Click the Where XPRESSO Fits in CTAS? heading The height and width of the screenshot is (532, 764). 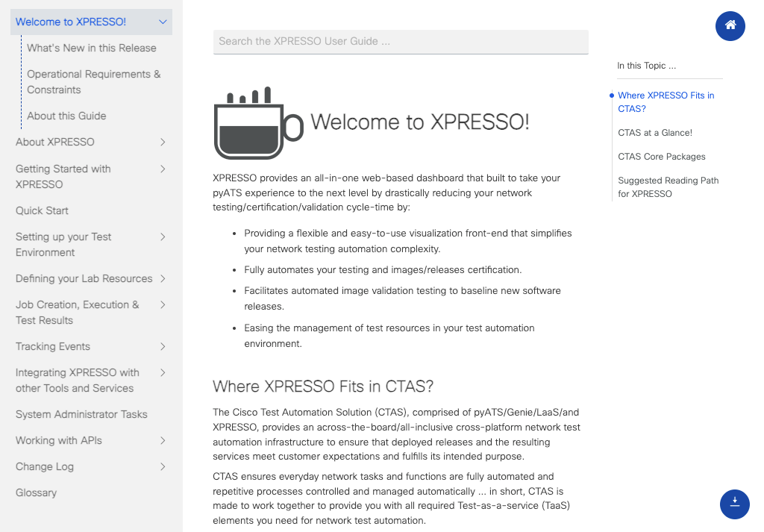coord(322,387)
